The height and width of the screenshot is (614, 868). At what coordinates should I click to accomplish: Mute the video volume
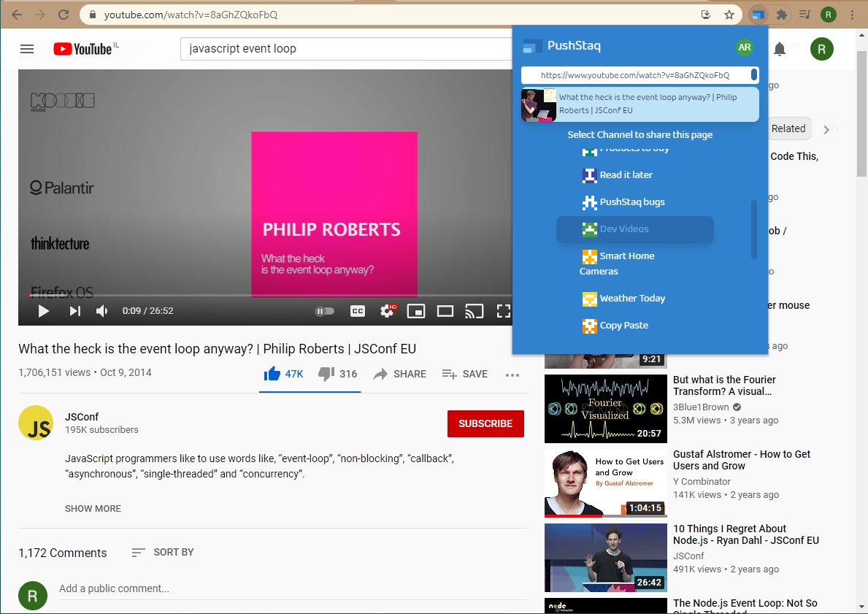[x=102, y=311]
